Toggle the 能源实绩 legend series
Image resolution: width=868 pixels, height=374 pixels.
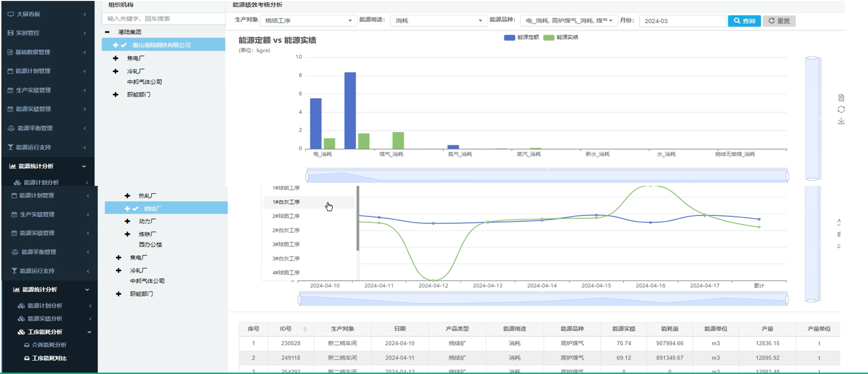pos(549,37)
